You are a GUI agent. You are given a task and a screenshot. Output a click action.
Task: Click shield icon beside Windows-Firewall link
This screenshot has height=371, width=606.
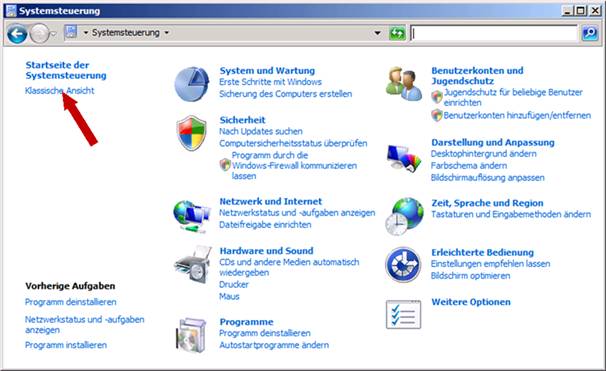225,165
